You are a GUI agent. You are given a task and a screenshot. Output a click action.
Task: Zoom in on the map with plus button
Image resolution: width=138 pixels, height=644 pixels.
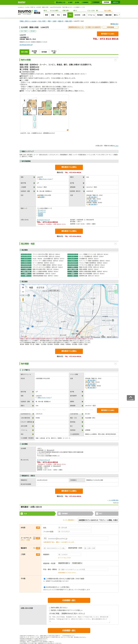[x=23, y=288]
